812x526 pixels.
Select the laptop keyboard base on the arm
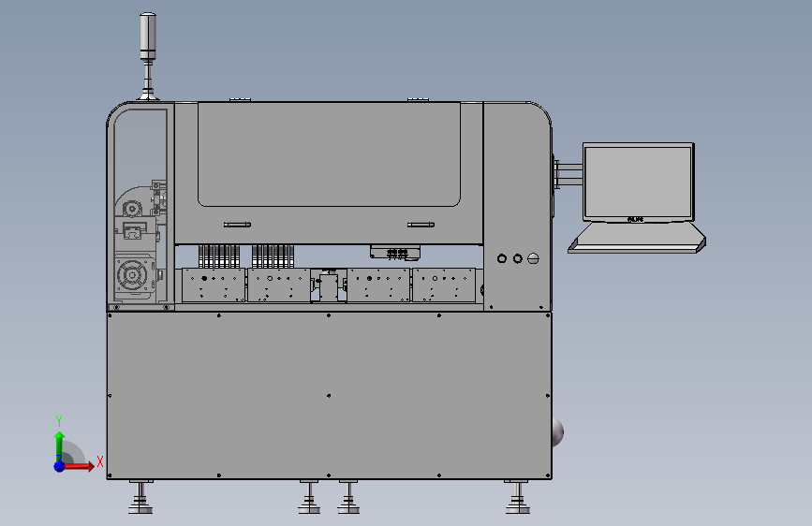(637, 238)
